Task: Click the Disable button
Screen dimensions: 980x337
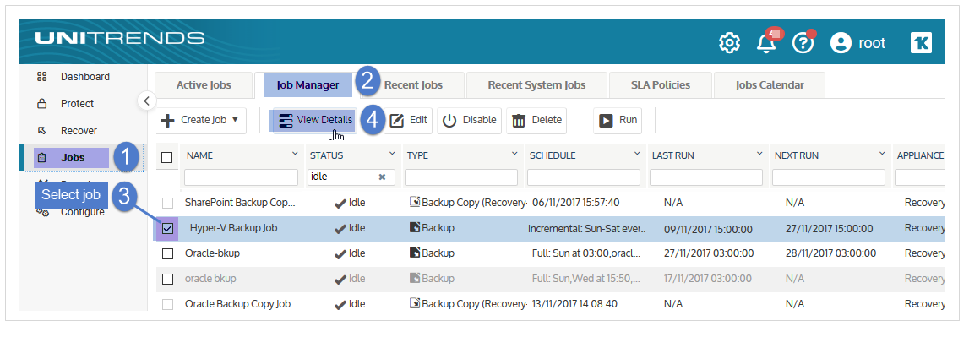Action: 470,120
